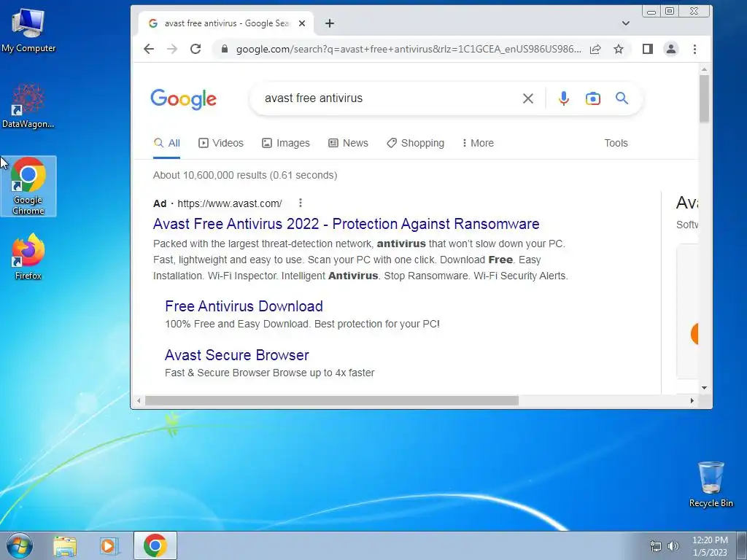Open the tab search chevron
Image resolution: width=747 pixels, height=560 pixels.
point(625,23)
